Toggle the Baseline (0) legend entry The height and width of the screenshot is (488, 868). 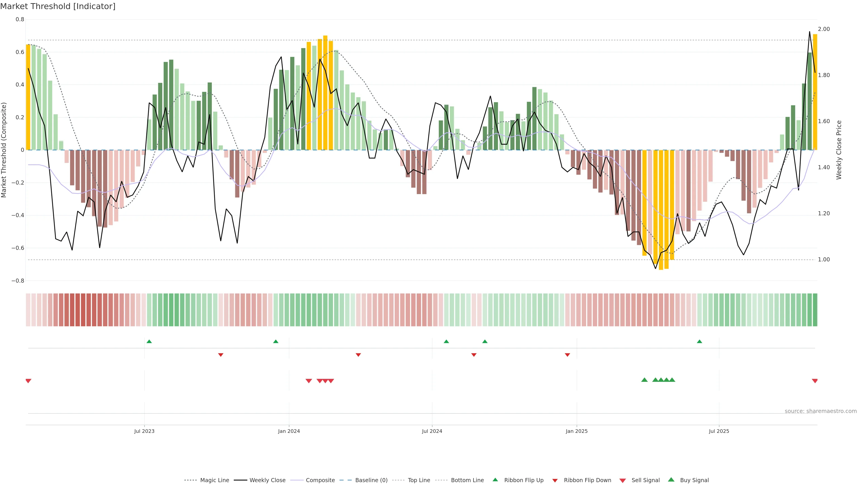[x=371, y=480]
